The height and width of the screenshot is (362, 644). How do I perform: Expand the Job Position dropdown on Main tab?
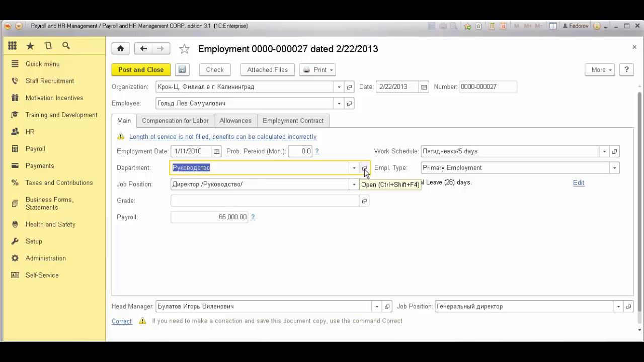click(354, 185)
